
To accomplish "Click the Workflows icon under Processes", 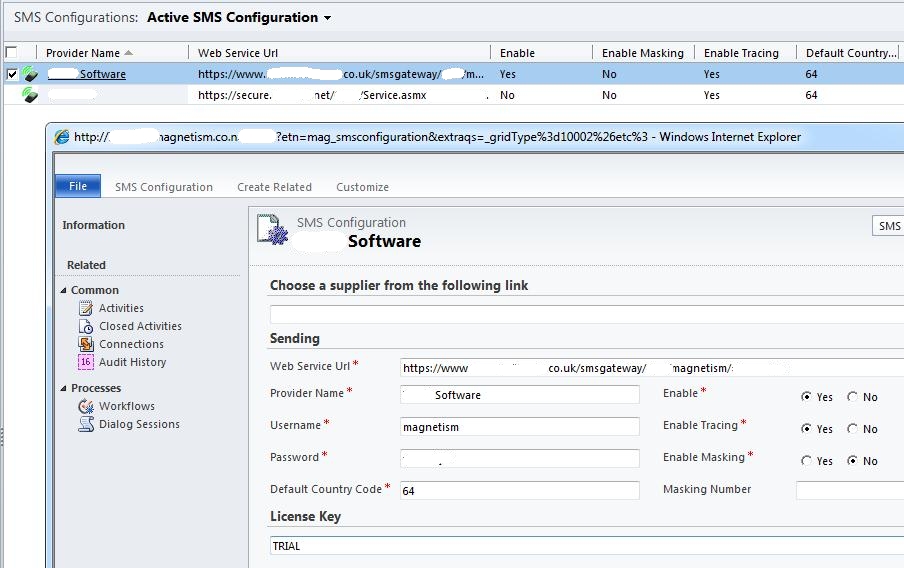I will (x=86, y=406).
